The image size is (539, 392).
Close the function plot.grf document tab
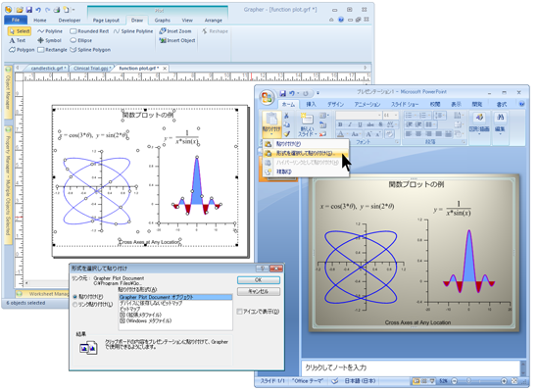click(x=165, y=69)
